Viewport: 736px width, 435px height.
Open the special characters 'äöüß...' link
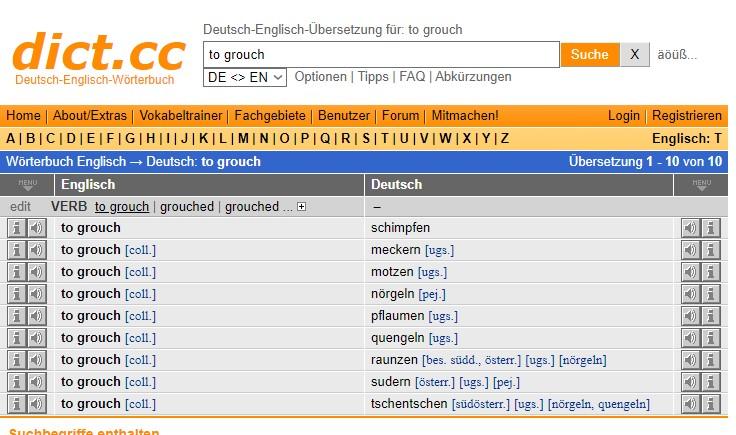click(x=677, y=55)
